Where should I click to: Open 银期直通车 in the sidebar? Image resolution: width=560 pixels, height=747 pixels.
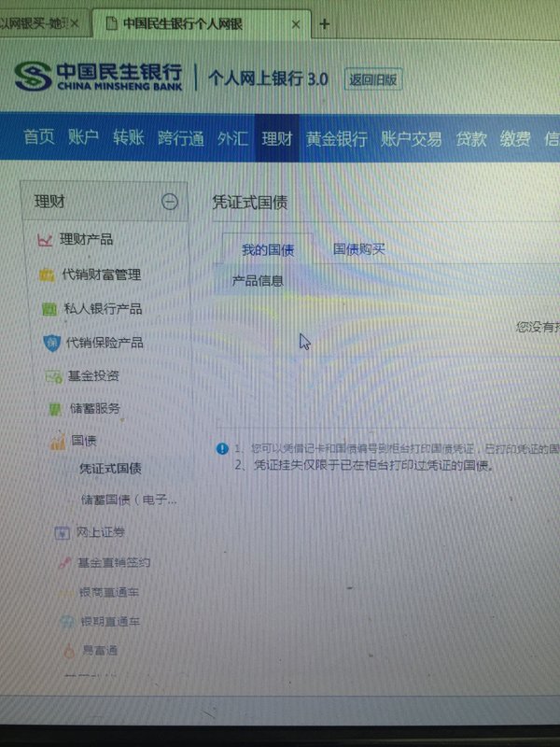point(110,621)
